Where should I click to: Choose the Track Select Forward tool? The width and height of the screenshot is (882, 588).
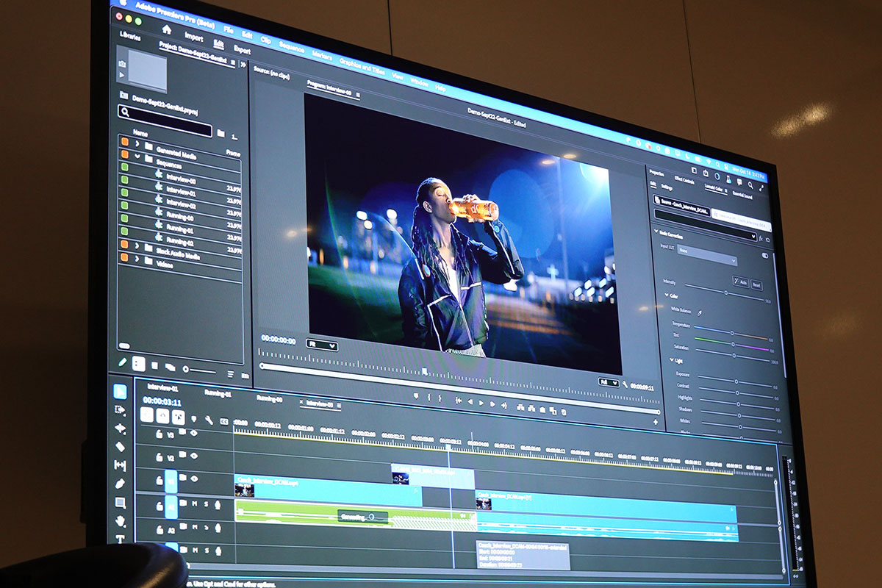tap(121, 410)
